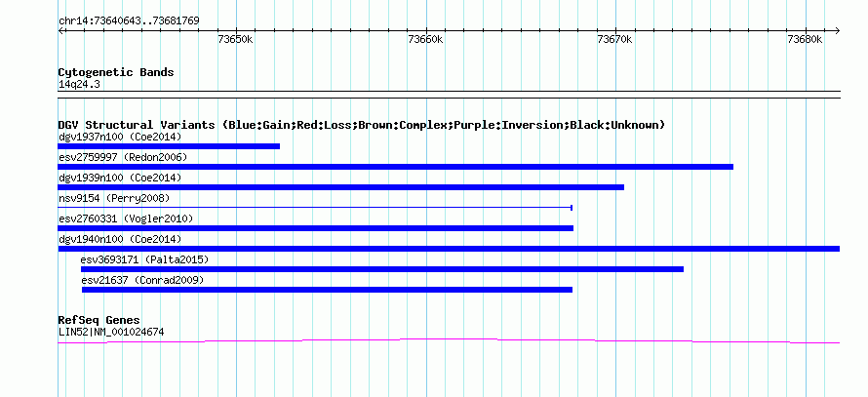
Task: Open the esv2760331 (Vogler2010) label
Action: 126,218
